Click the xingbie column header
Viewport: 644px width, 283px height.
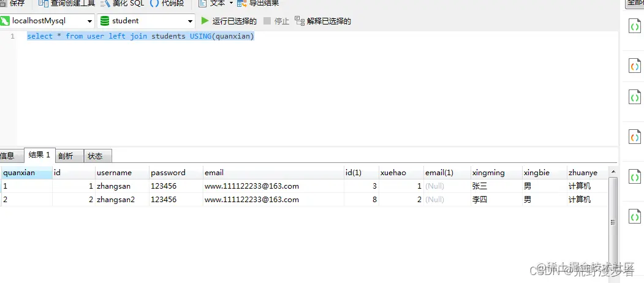pyautogui.click(x=544, y=173)
